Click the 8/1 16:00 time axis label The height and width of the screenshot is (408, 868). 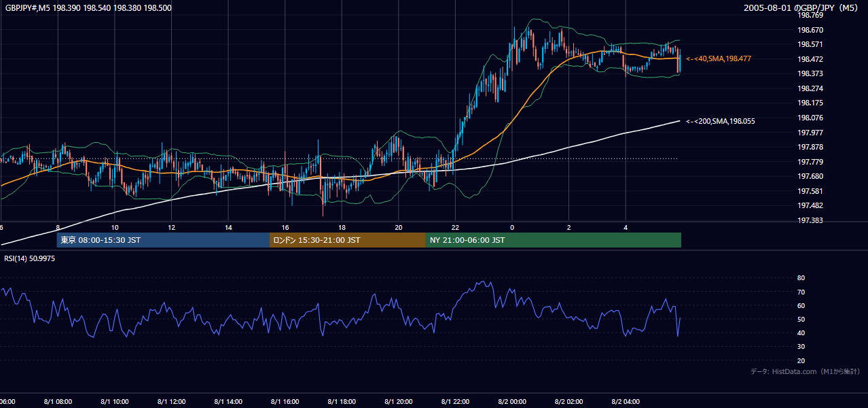click(x=285, y=401)
